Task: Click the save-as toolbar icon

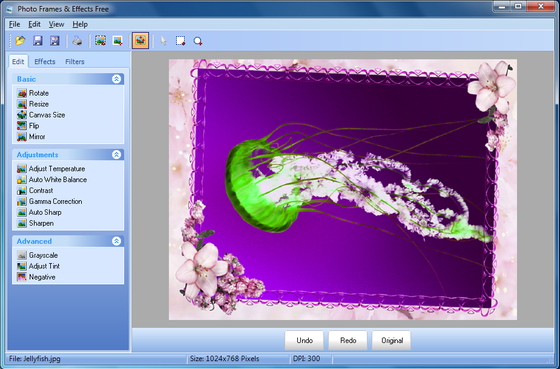Action: point(55,41)
